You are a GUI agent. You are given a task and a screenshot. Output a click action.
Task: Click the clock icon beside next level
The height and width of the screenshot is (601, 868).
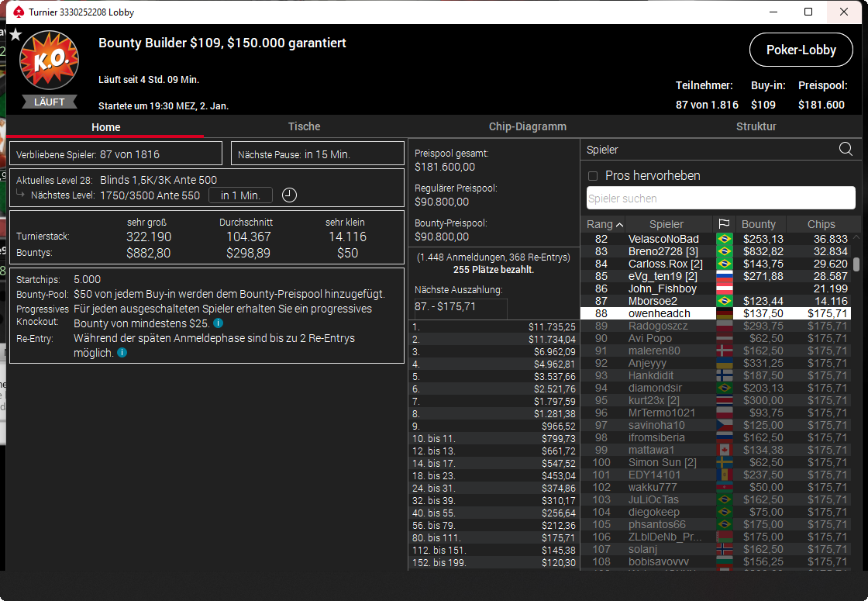(x=290, y=195)
